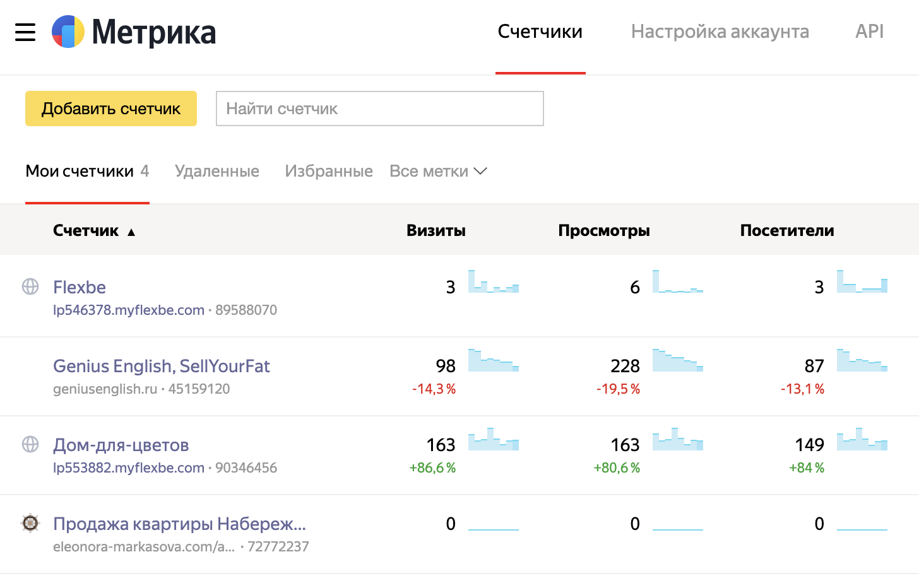This screenshot has width=919, height=588.
Task: Open Дом-для-цветов visitors sparkline chart
Action: tap(862, 439)
